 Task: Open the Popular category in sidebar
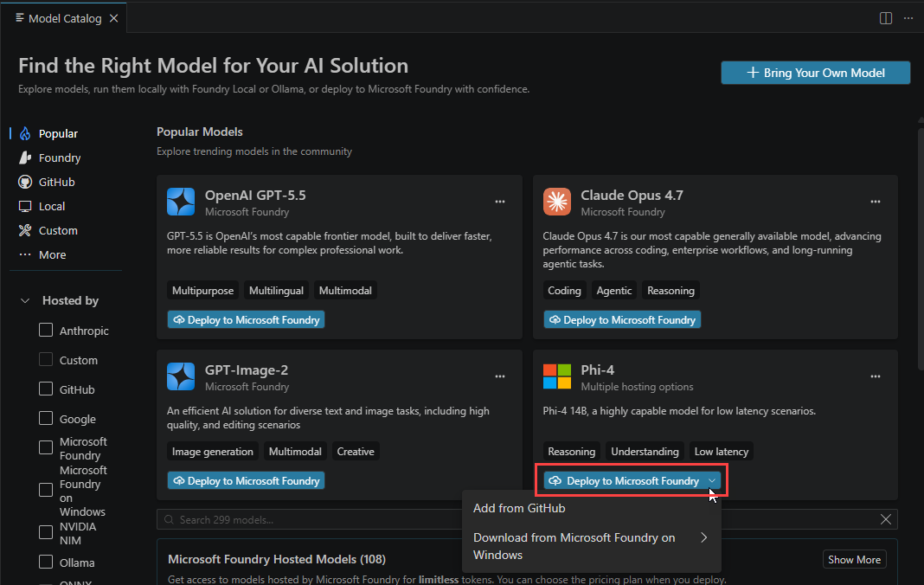tap(48, 134)
